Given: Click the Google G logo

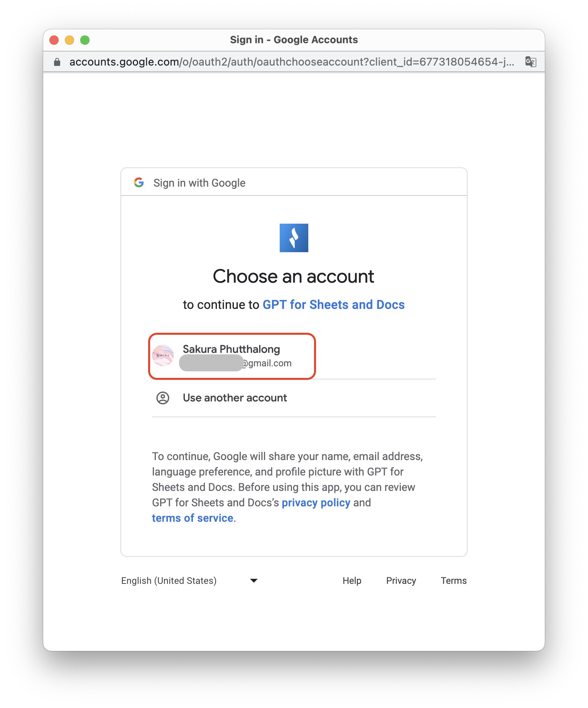Looking at the screenshot, I should tap(139, 182).
